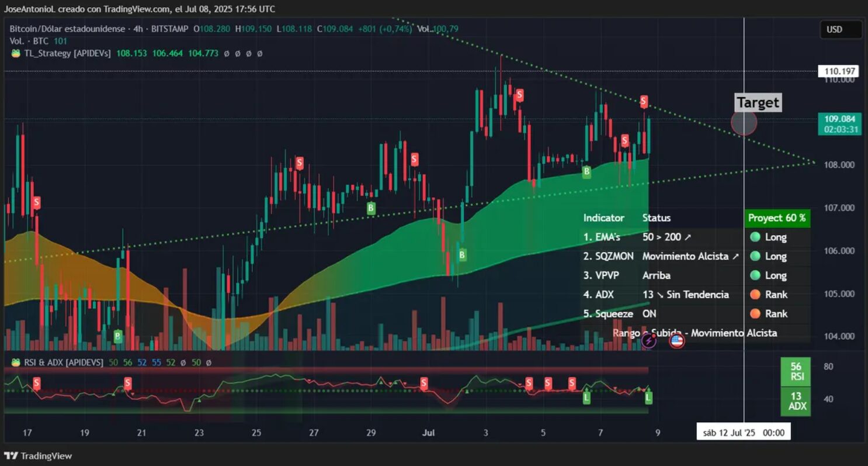Click the 'Rango - Subida - Movimiento Alcista' summary text
This screenshot has width=868, height=466.
click(695, 333)
